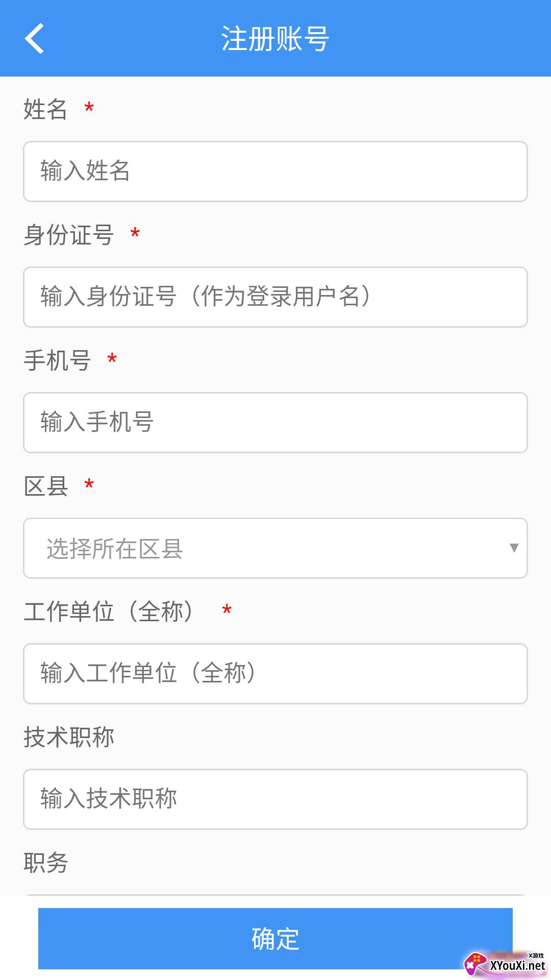The image size is (551, 980).
Task: Click the 注册账号 page title
Action: coord(275,39)
